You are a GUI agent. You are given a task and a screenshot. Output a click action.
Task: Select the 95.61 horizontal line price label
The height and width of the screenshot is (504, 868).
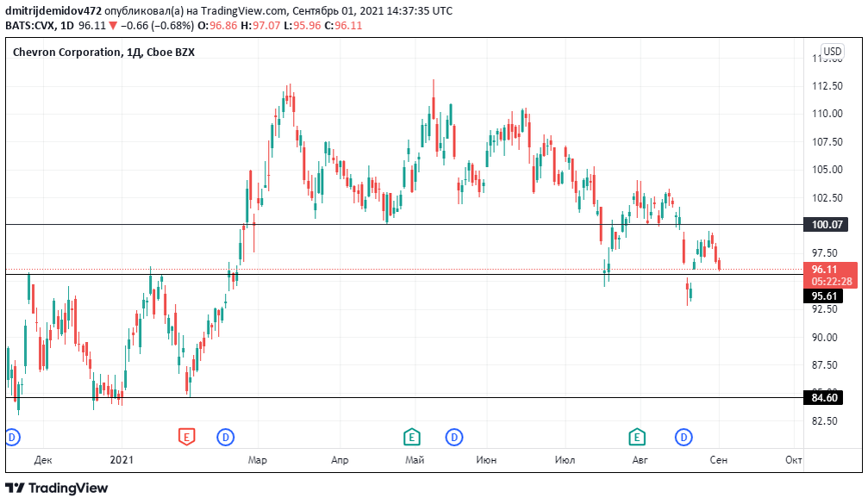click(823, 296)
